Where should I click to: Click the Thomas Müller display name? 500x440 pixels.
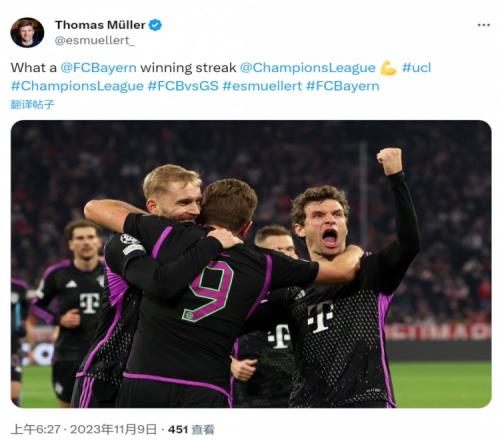100,25
